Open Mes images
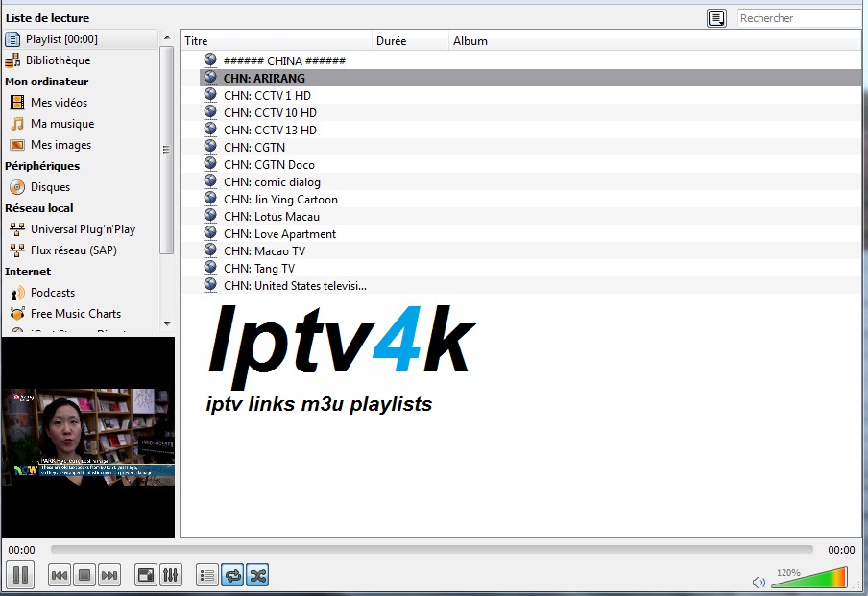Viewport: 868px width, 596px height. 60,144
